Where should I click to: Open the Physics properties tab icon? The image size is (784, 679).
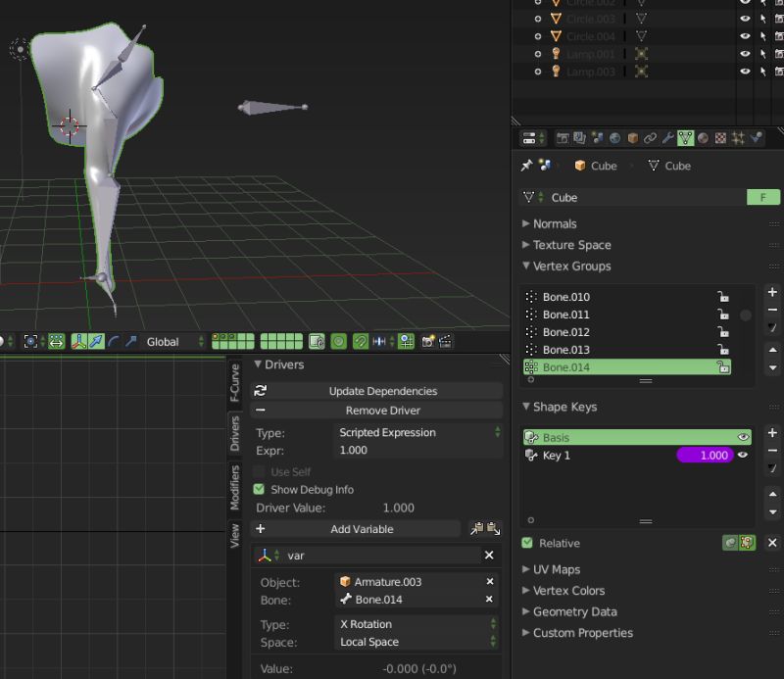[757, 138]
